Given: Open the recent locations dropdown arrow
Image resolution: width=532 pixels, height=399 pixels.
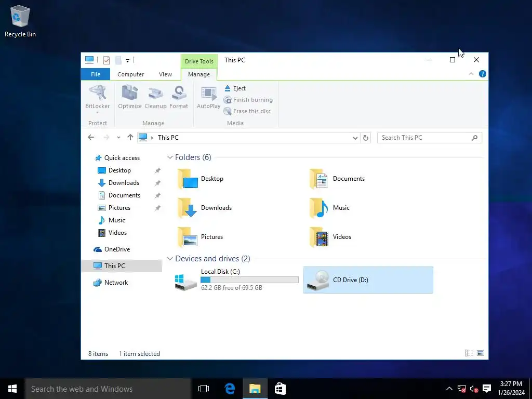Looking at the screenshot, I should pos(118,137).
